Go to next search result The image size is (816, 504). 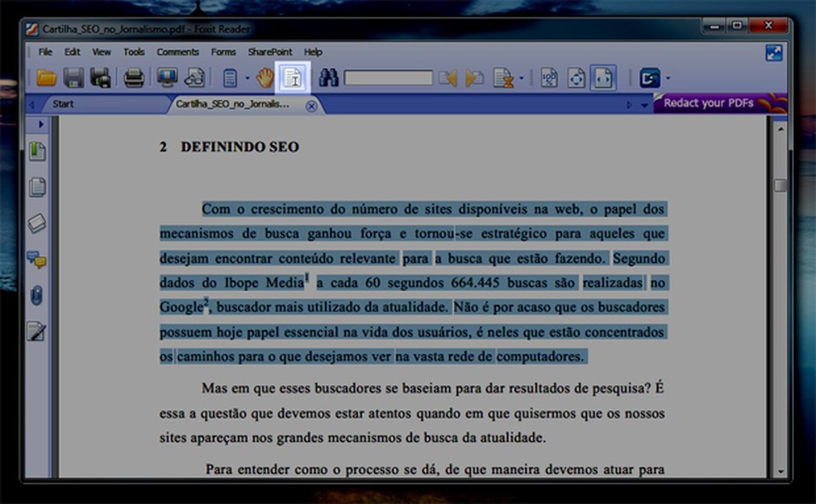[x=474, y=78]
